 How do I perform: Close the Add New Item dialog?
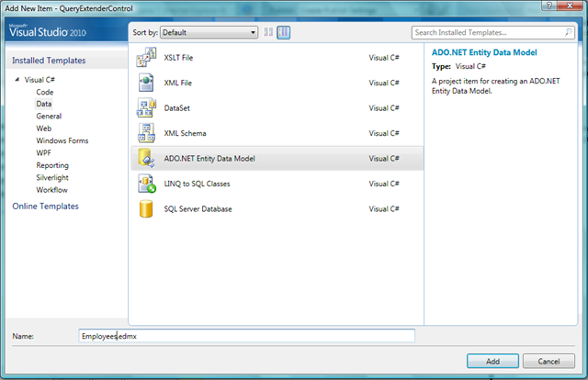[570, 6]
